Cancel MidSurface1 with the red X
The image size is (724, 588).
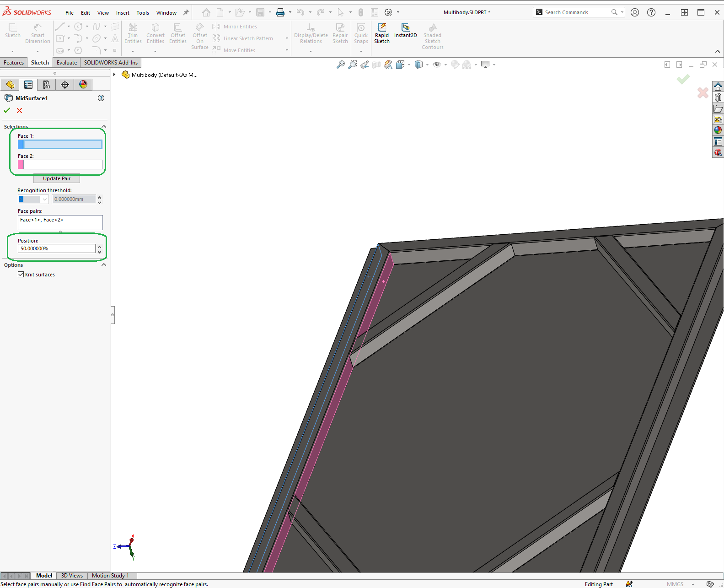pyautogui.click(x=20, y=111)
